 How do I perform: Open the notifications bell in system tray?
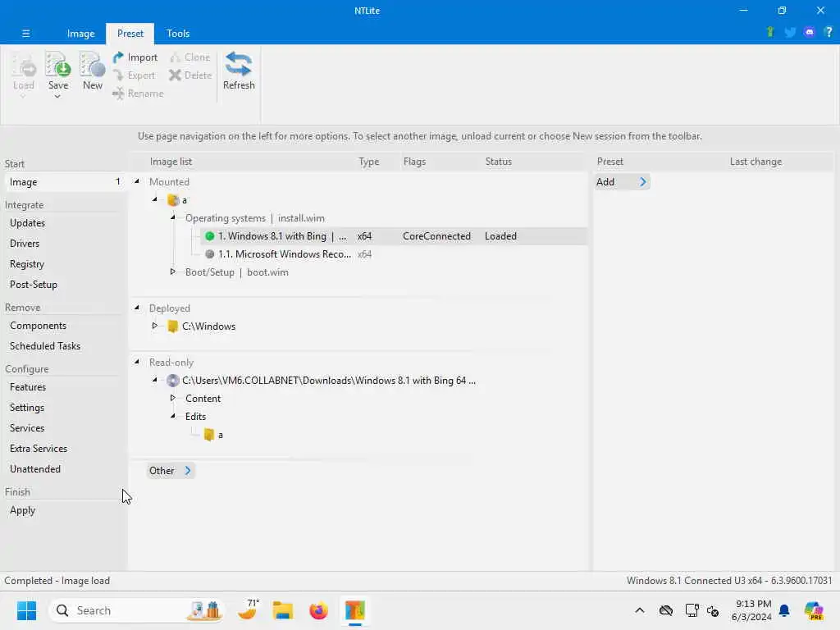[x=784, y=610]
